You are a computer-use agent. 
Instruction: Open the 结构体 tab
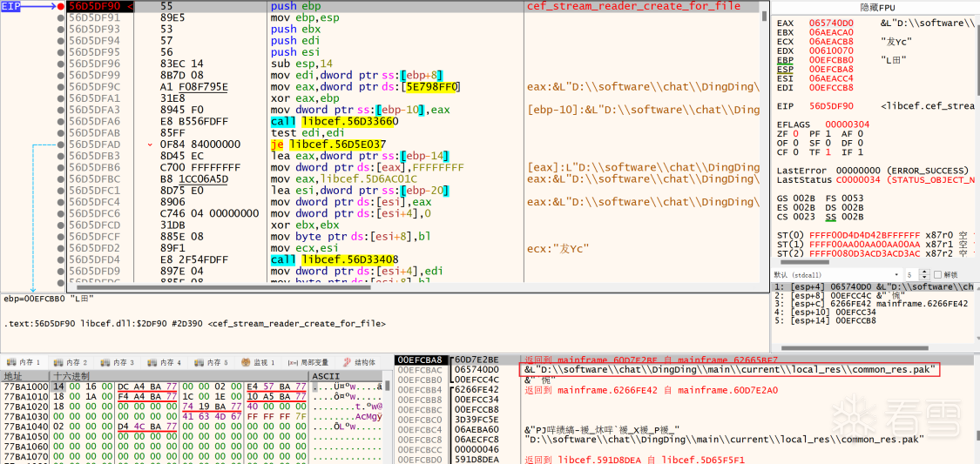click(x=359, y=362)
